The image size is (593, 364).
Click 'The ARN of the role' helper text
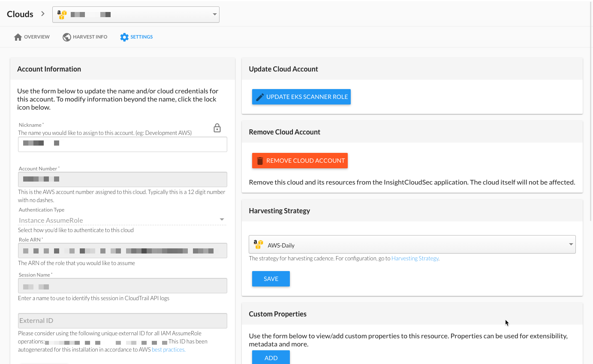(x=76, y=263)
